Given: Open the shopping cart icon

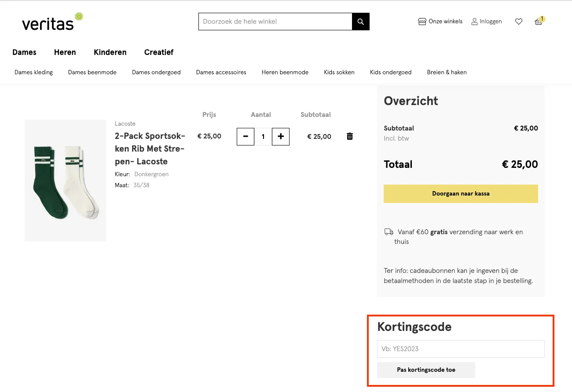Looking at the screenshot, I should coord(538,21).
